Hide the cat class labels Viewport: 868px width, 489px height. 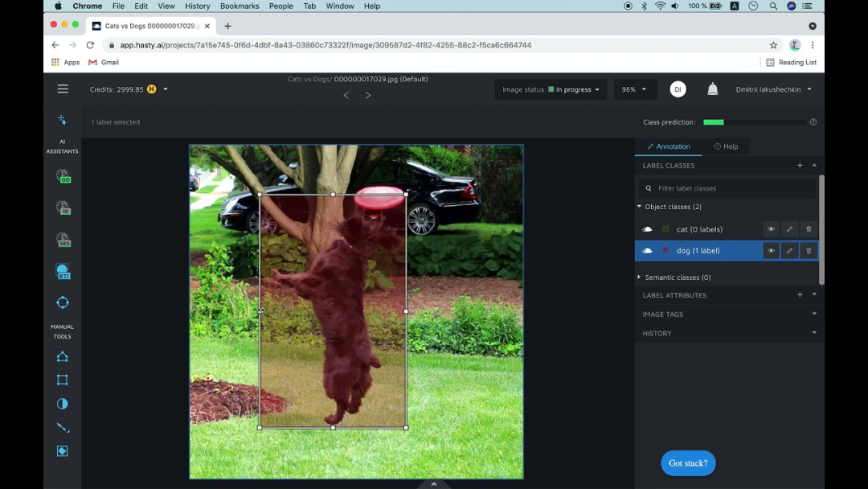click(x=771, y=229)
